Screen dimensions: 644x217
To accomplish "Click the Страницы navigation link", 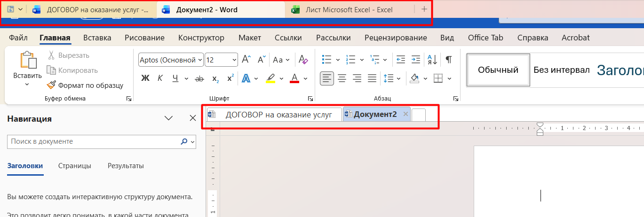I will tap(75, 166).
